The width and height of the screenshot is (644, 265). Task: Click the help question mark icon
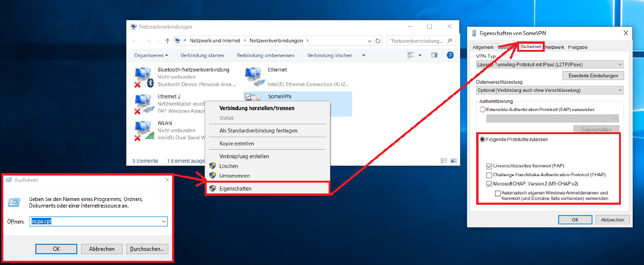[x=450, y=55]
